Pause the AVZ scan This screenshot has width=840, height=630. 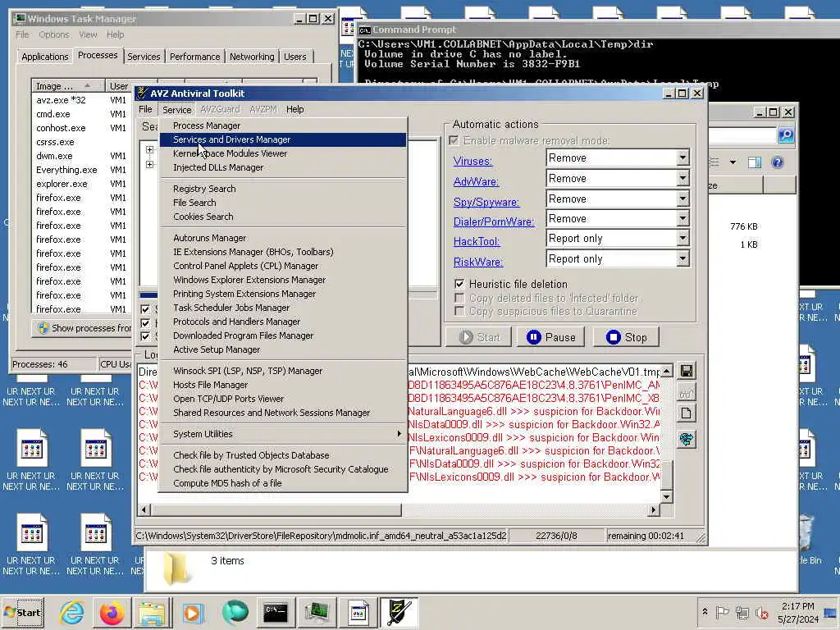551,337
